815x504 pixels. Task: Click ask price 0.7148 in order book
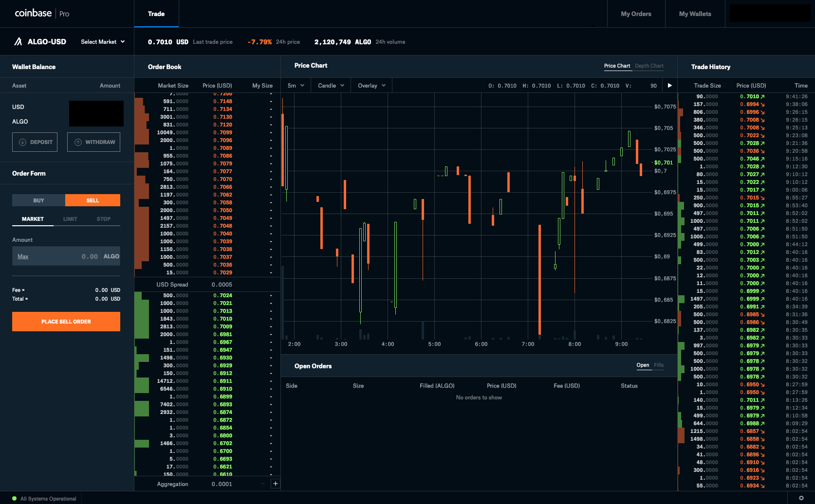pyautogui.click(x=222, y=102)
